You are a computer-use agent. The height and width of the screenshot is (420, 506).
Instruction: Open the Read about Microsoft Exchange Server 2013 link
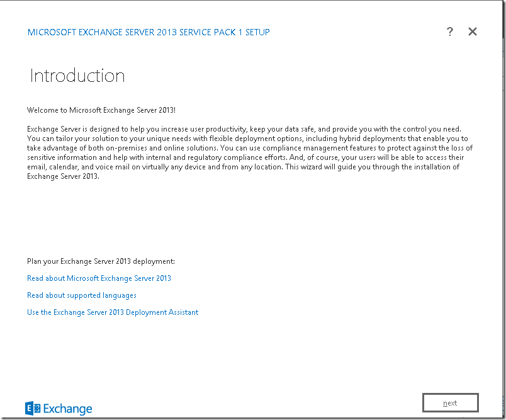99,278
